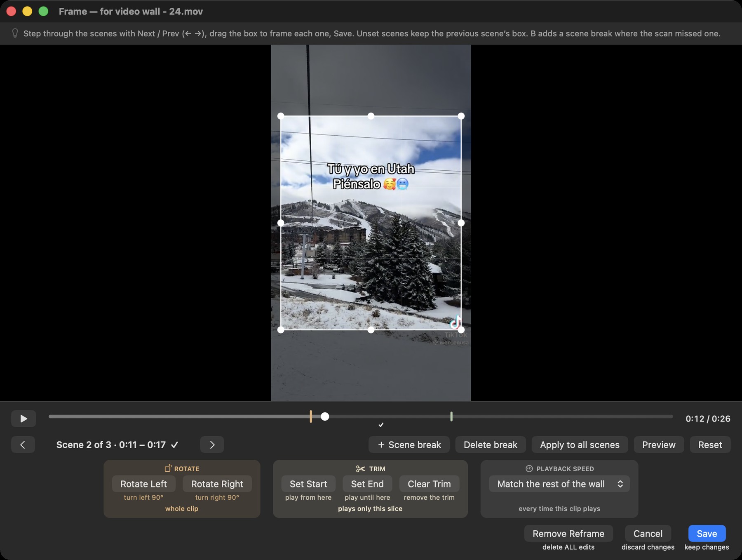Click the 'Scene 2 of 3' label
The height and width of the screenshot is (560, 742).
pyautogui.click(x=84, y=445)
